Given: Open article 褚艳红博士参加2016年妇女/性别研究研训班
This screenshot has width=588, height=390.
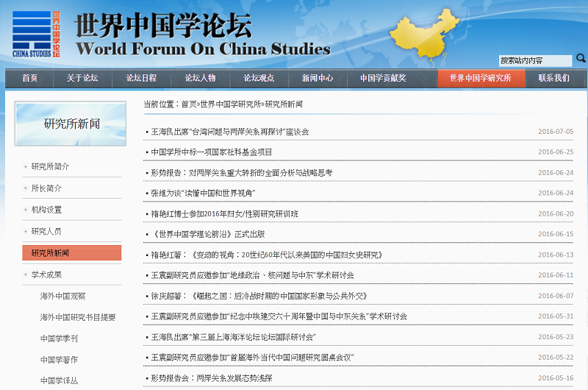Looking at the screenshot, I should [x=225, y=214].
